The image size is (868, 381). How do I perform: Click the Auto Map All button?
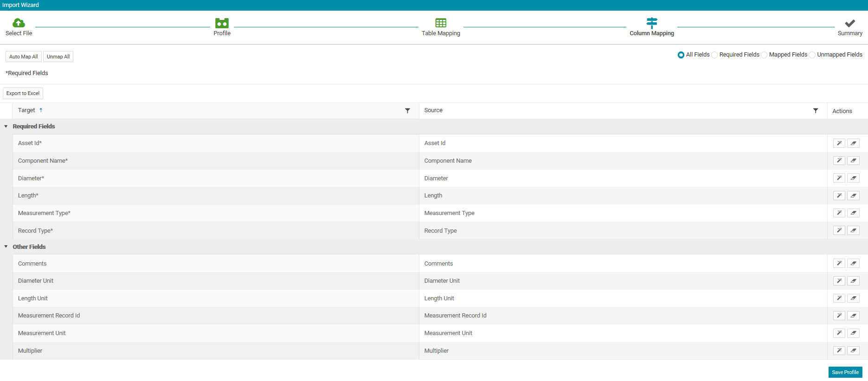(24, 57)
